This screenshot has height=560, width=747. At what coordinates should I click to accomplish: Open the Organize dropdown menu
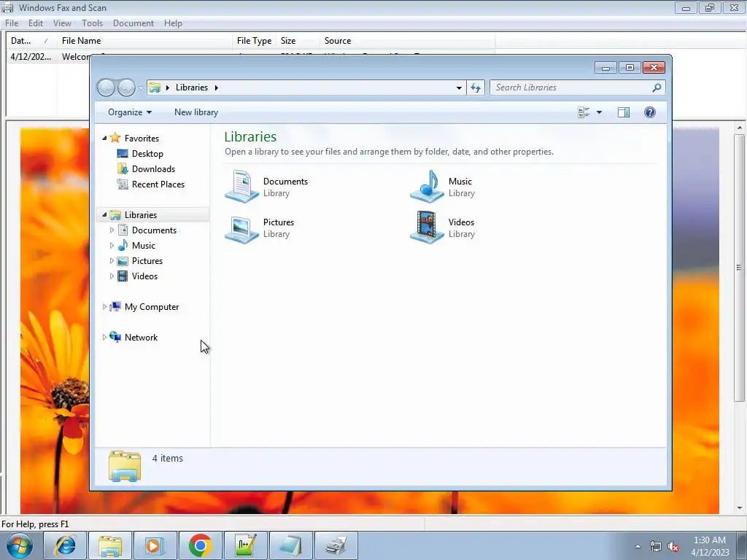(130, 112)
